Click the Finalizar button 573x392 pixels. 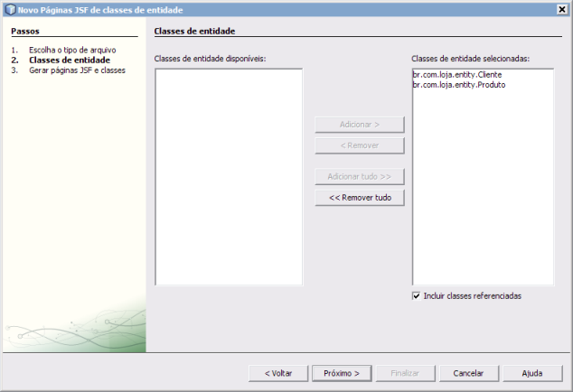click(x=404, y=372)
